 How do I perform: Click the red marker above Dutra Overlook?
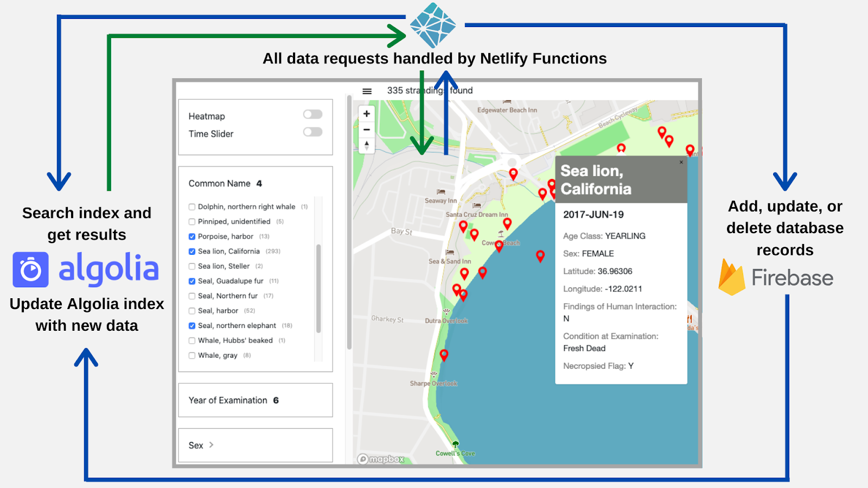click(463, 295)
